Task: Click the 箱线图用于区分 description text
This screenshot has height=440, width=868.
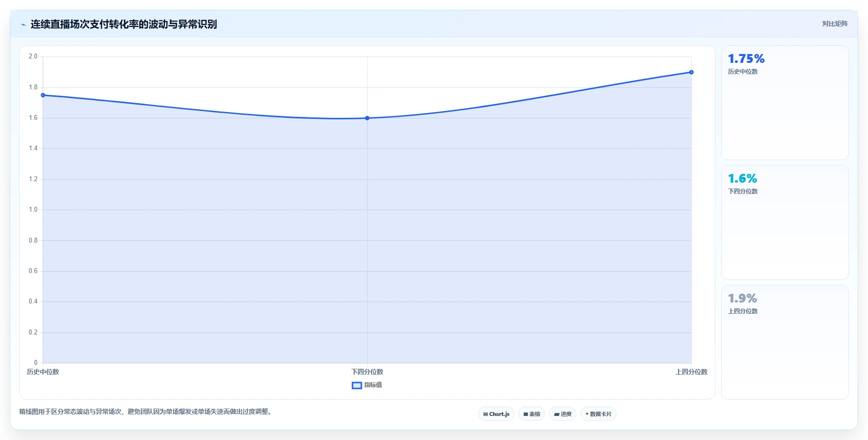Action: pos(145,412)
